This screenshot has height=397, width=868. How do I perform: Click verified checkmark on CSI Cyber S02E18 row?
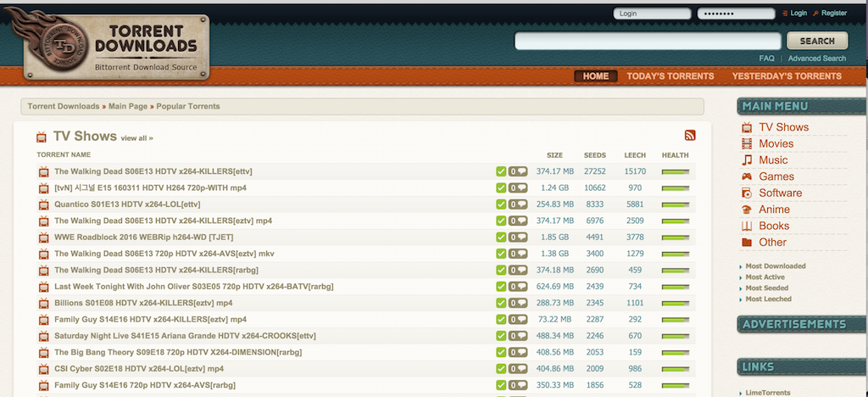coord(501,369)
